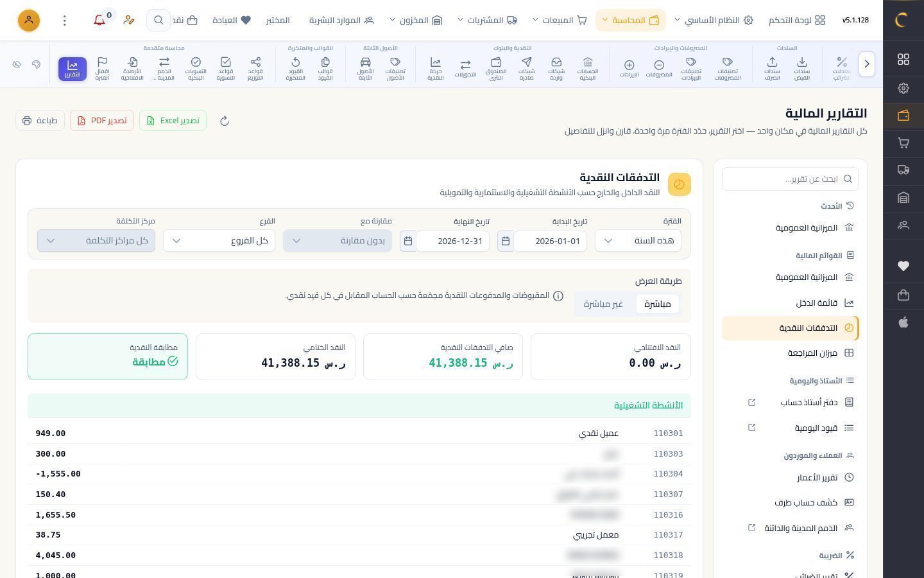Open القيود المتكررة ribbon item
924x578 pixels.
coord(295,69)
